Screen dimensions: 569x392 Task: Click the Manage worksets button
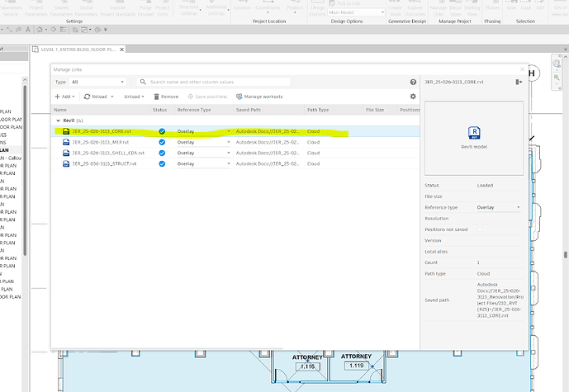point(263,97)
